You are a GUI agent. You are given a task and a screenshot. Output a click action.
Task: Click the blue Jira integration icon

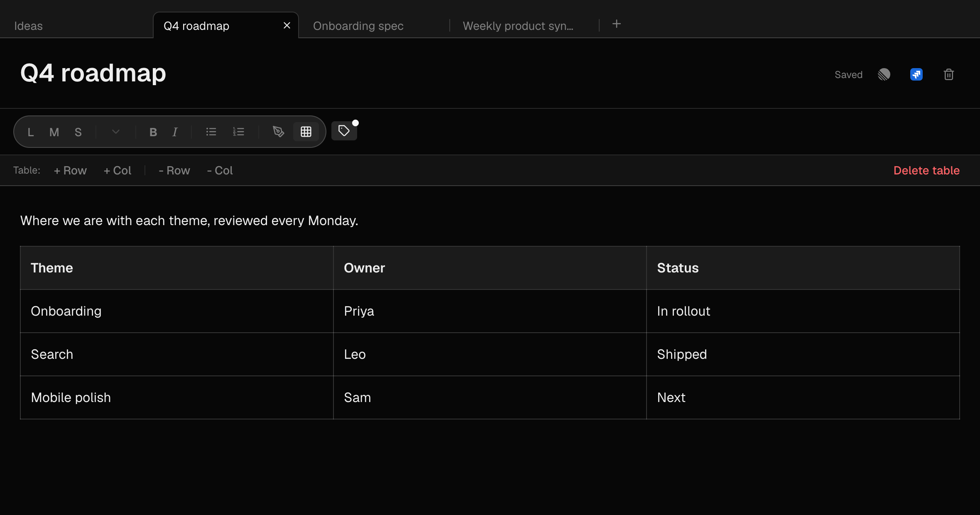[x=916, y=75]
